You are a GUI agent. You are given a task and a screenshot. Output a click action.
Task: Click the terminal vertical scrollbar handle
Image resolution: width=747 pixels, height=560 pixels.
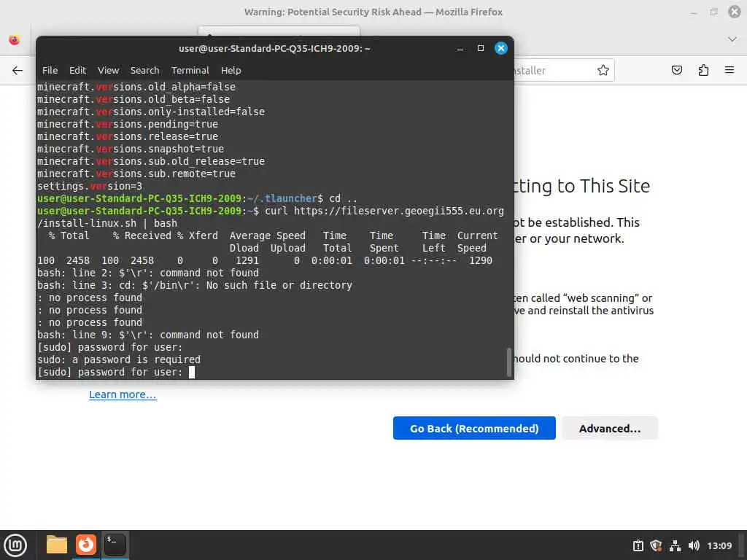(508, 362)
